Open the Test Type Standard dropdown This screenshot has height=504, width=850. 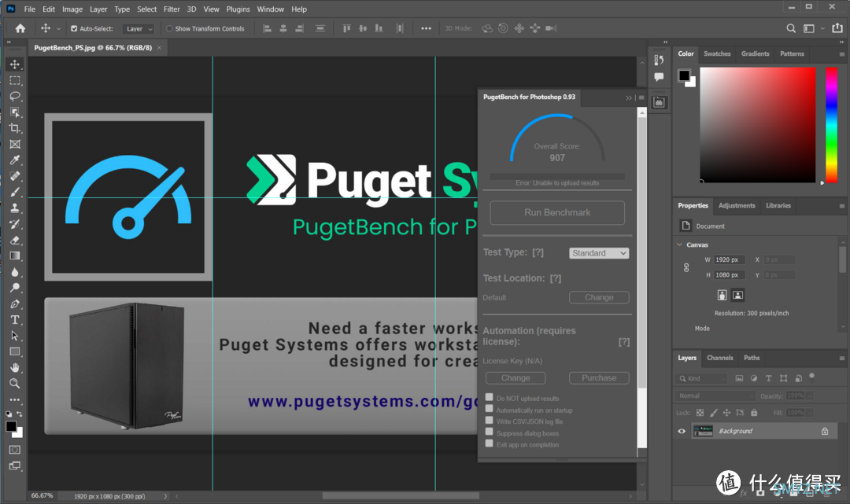point(599,253)
